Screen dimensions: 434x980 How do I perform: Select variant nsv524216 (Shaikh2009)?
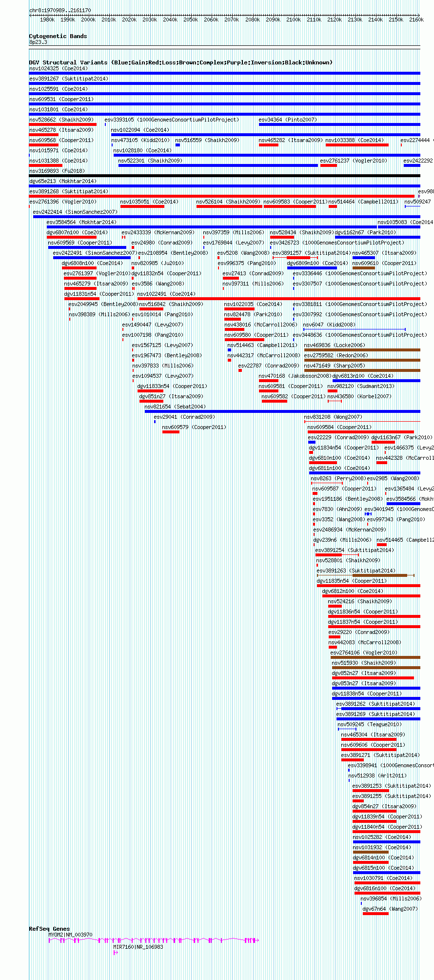360,601
